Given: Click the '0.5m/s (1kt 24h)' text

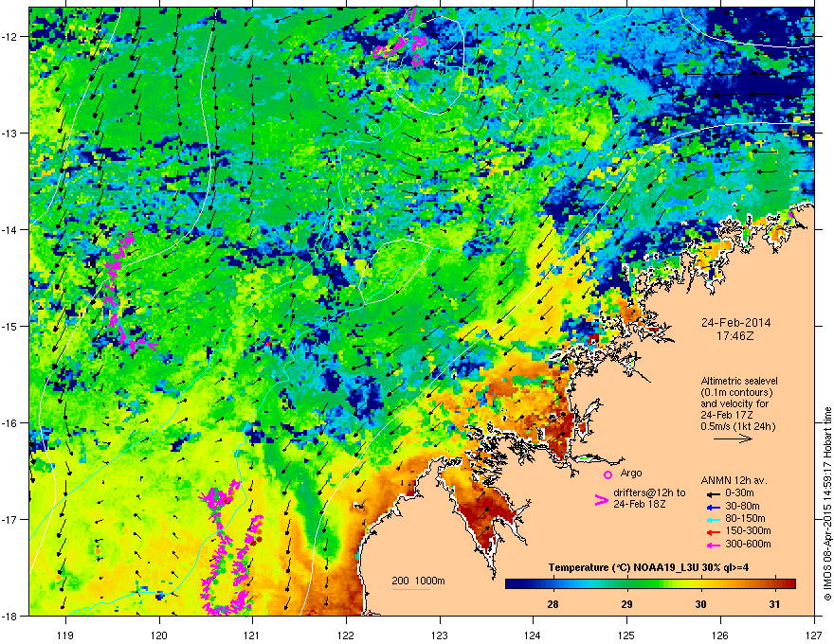Looking at the screenshot, I should tap(737, 426).
